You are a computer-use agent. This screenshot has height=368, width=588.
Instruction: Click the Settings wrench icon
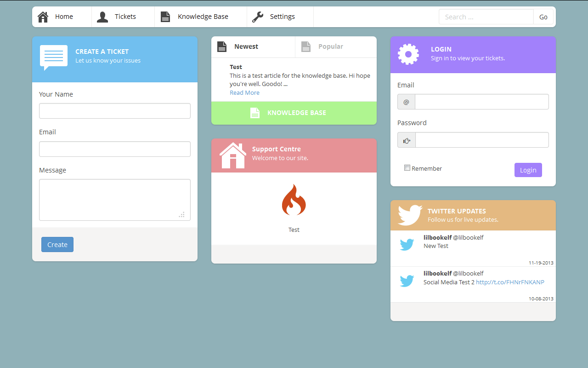[x=258, y=17]
